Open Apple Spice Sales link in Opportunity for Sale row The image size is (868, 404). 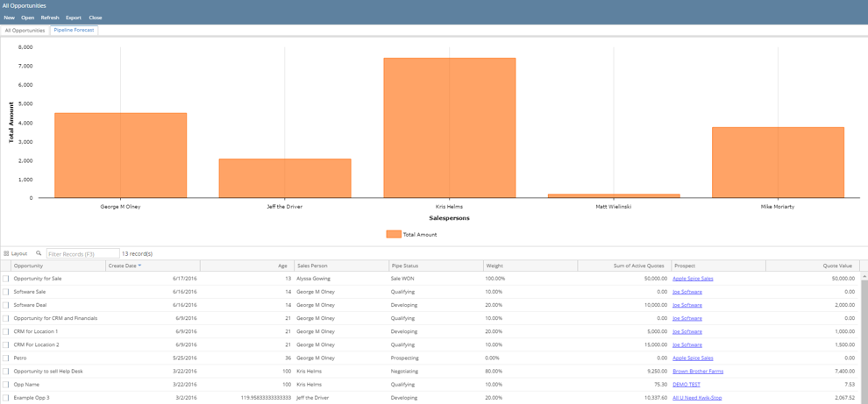pyautogui.click(x=693, y=279)
